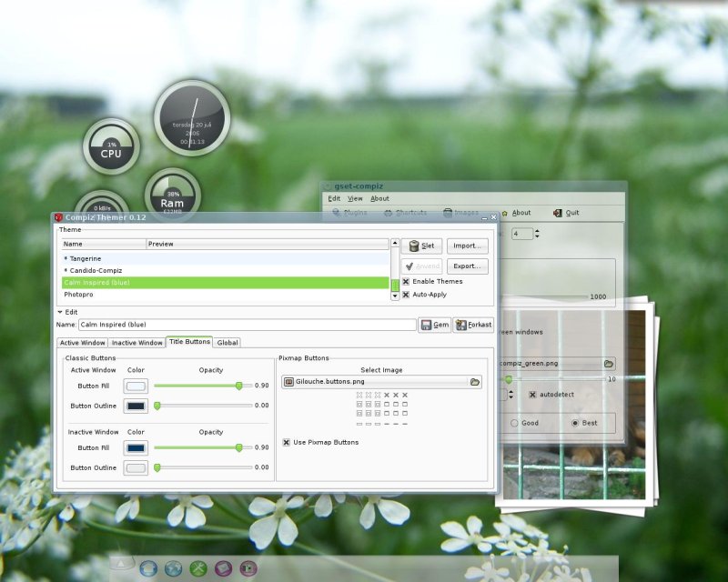
Task: Click the magenta mail icon in the dock
Action: 223,568
